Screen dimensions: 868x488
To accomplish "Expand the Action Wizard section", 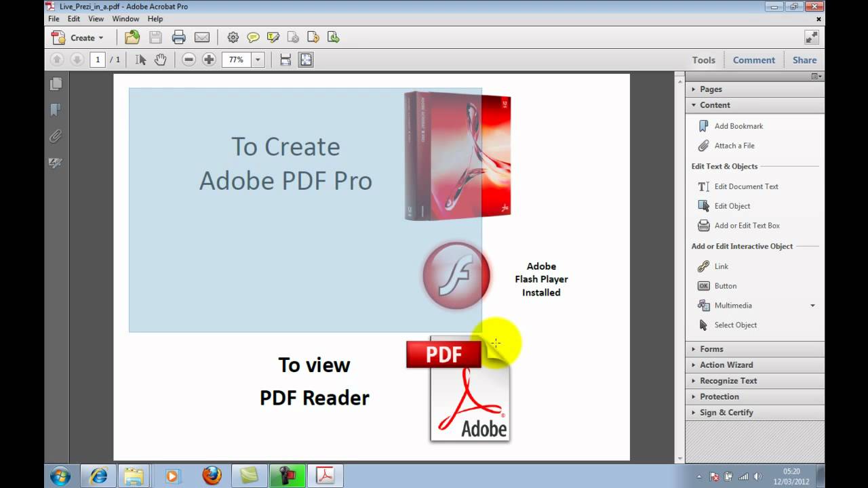I will coord(755,365).
